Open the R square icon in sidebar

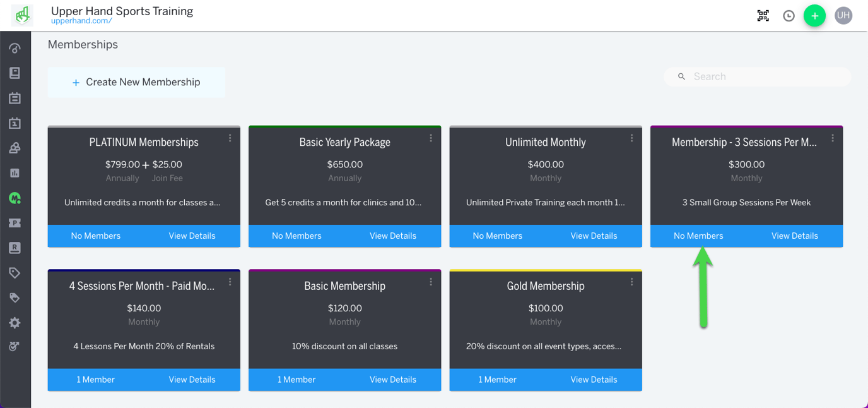15,248
